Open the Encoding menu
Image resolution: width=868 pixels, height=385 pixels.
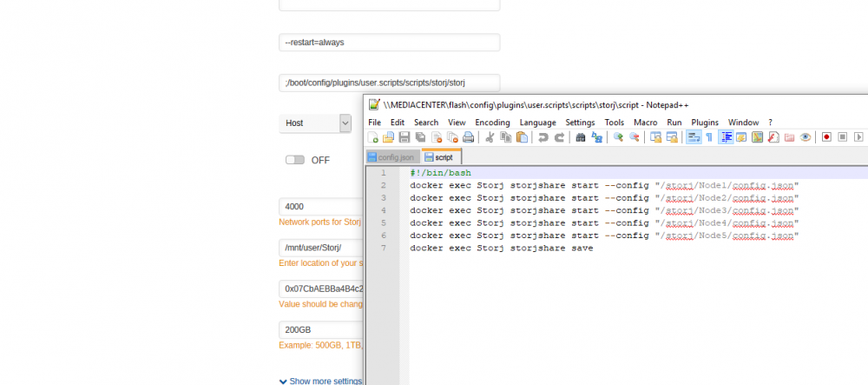pos(492,123)
